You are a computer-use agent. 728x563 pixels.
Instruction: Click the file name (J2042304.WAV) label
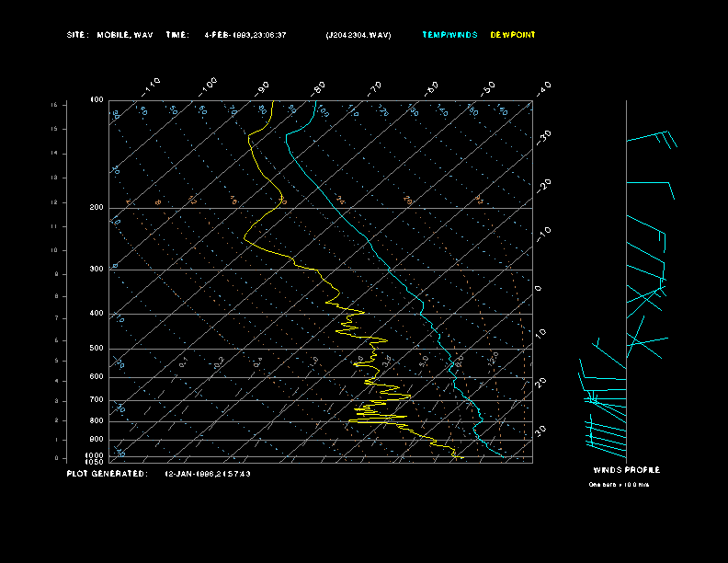(358, 35)
